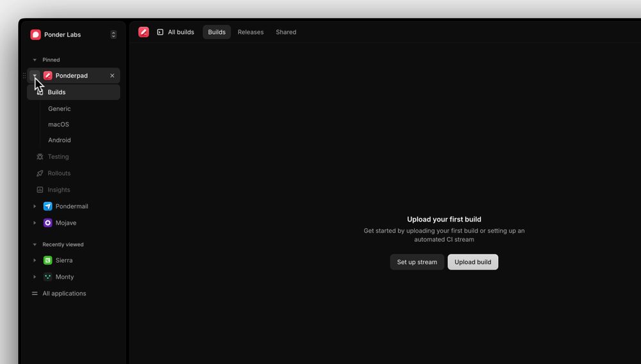
Task: Open the Rollouts section
Action: tap(59, 173)
